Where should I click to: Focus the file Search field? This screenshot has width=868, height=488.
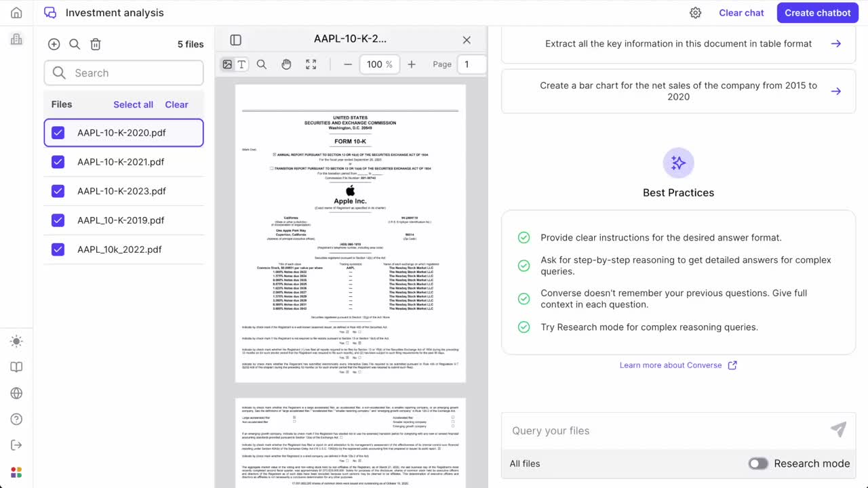tap(123, 73)
